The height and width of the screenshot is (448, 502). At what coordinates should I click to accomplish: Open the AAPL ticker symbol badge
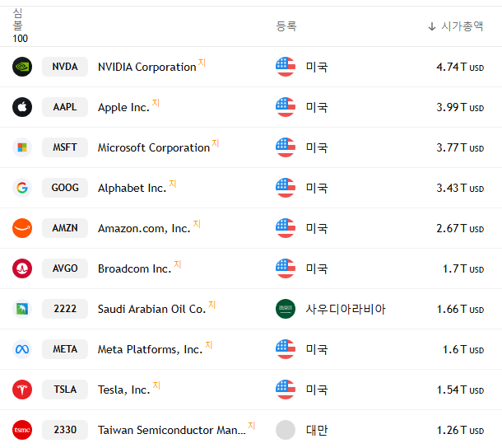65,107
